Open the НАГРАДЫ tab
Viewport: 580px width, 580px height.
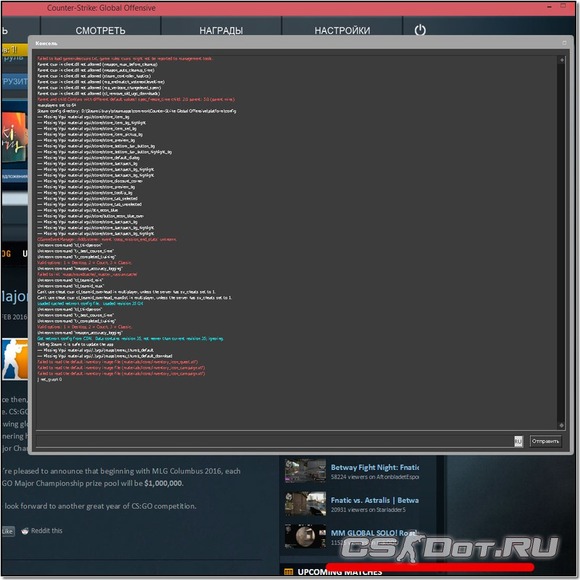point(221,30)
